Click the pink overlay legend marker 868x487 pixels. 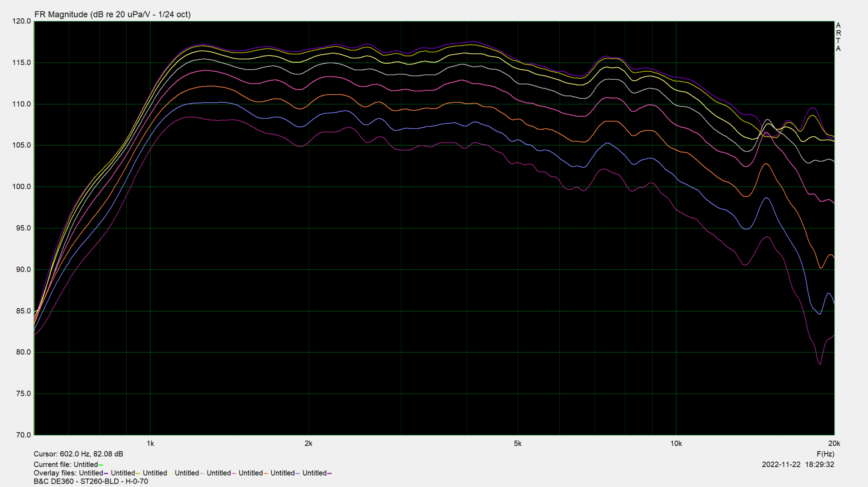click(234, 473)
